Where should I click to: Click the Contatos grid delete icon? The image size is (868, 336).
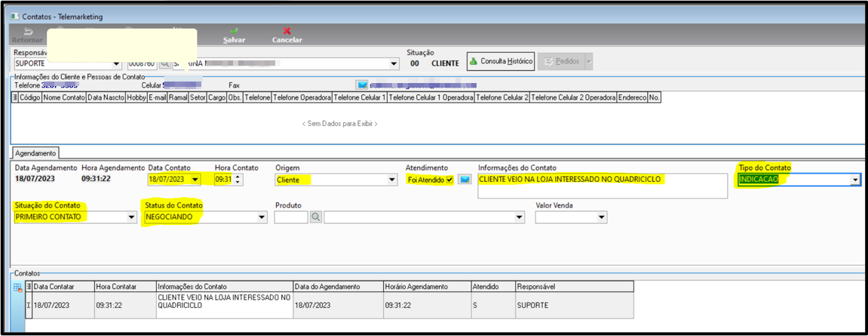tap(17, 287)
